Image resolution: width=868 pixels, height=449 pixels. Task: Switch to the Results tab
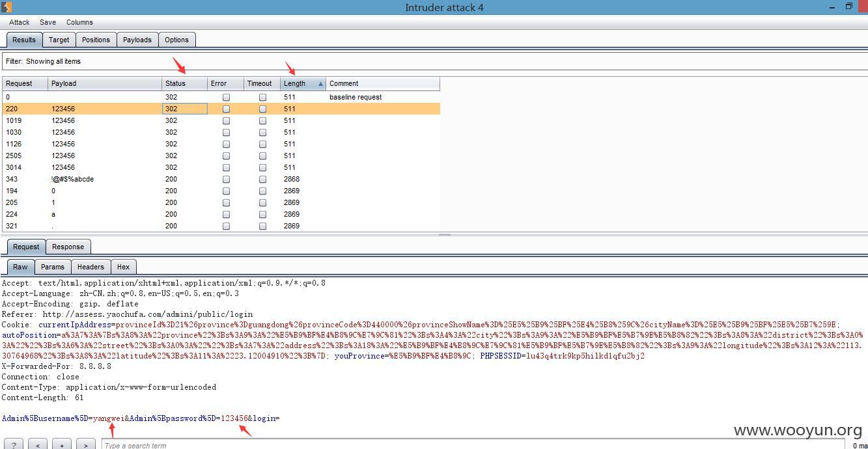point(24,40)
